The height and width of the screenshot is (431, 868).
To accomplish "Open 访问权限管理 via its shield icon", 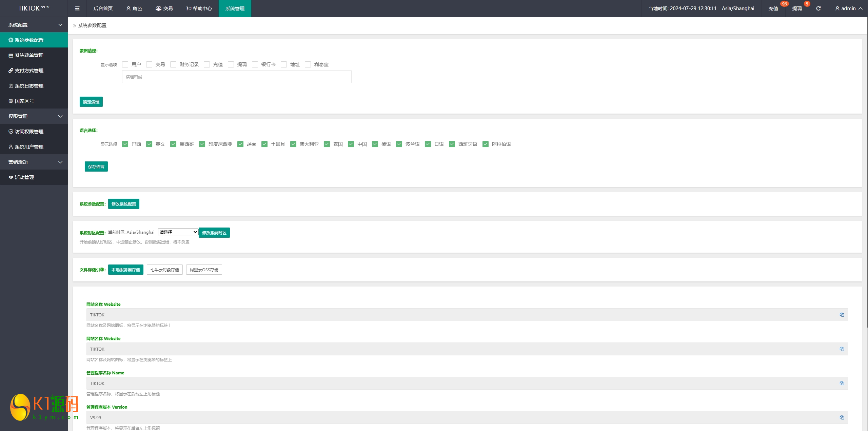I will tap(11, 132).
